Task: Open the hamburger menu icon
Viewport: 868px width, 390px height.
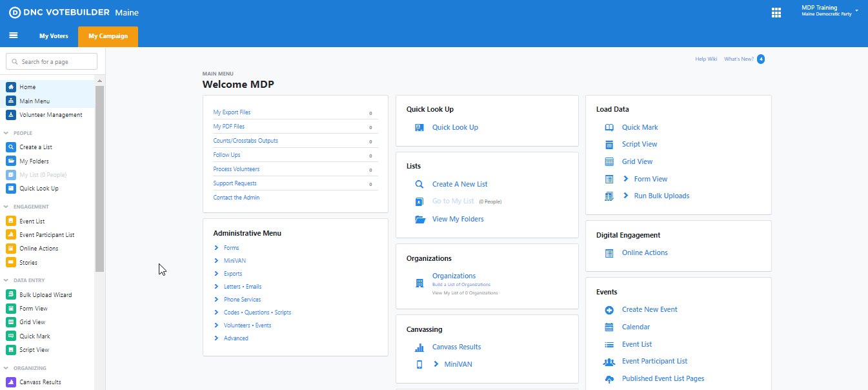Action: click(x=13, y=36)
